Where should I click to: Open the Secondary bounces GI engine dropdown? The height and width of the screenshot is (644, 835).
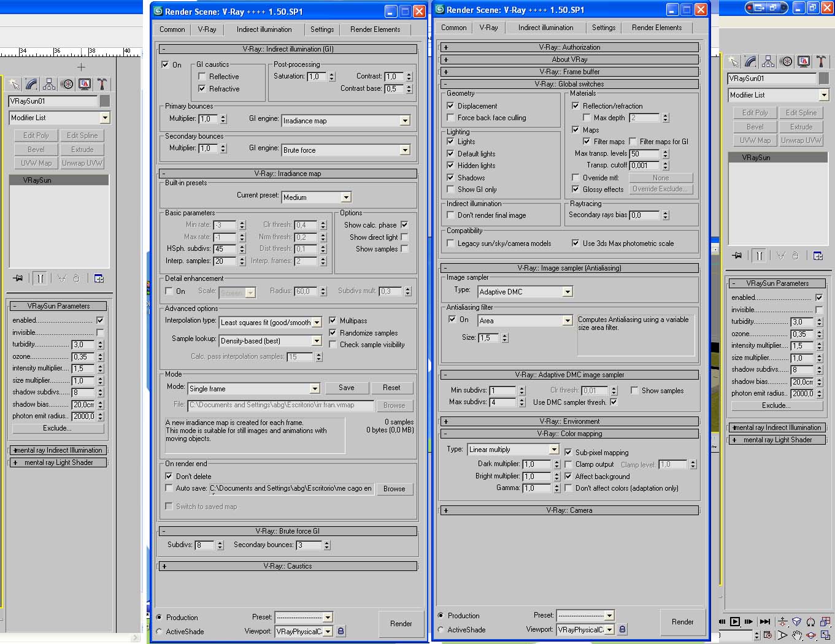(x=346, y=150)
